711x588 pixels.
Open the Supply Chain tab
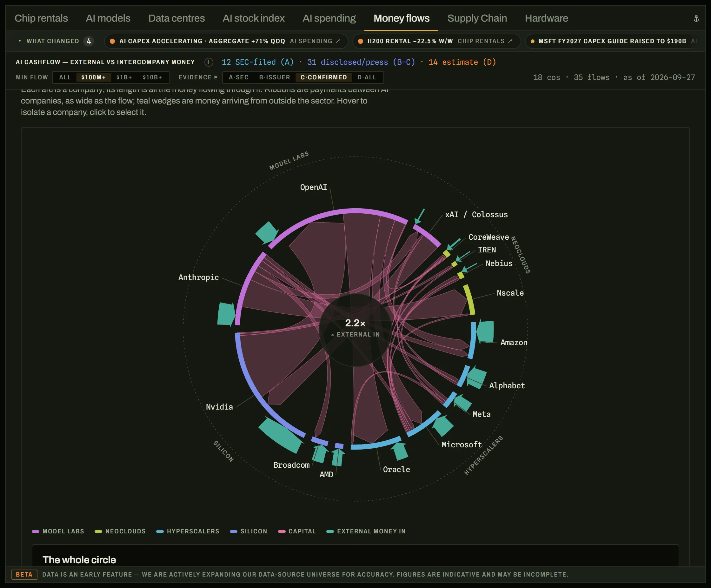[477, 18]
